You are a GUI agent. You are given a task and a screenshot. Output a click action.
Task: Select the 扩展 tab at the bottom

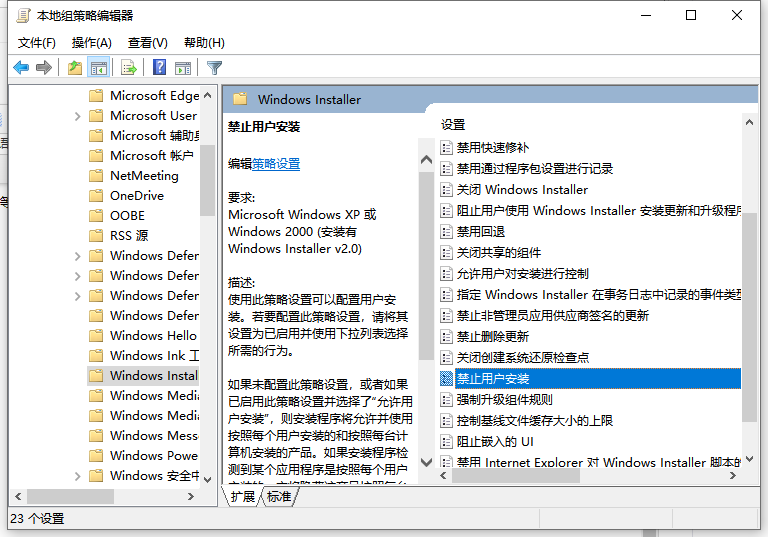click(243, 496)
